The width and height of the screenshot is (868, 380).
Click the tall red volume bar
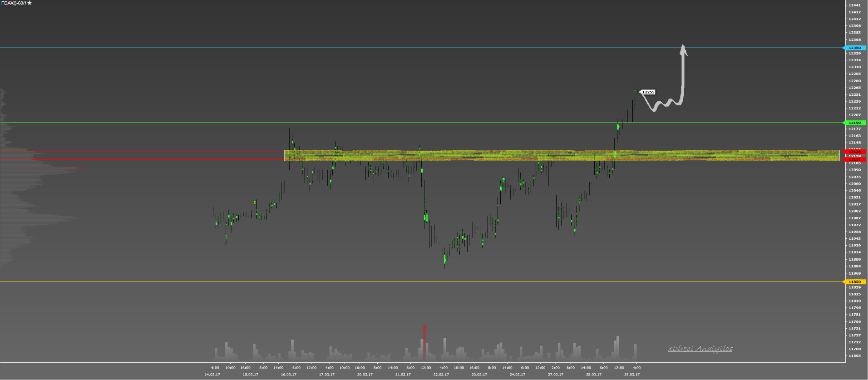[424, 341]
